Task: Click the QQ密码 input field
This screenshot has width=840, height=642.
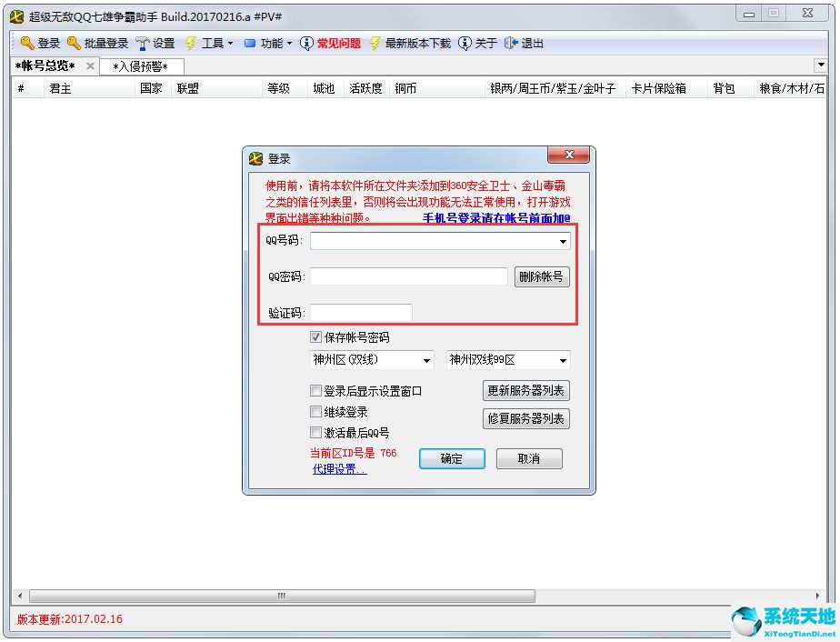Action: pos(409,276)
